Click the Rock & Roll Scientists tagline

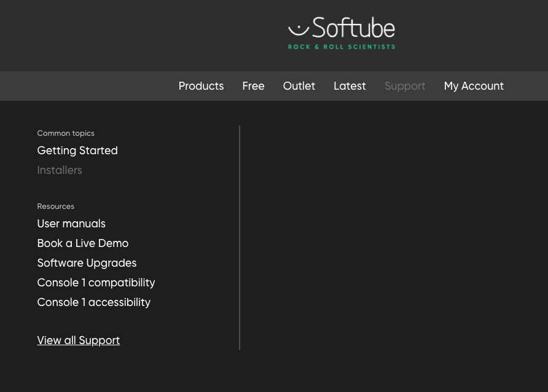pos(342,47)
